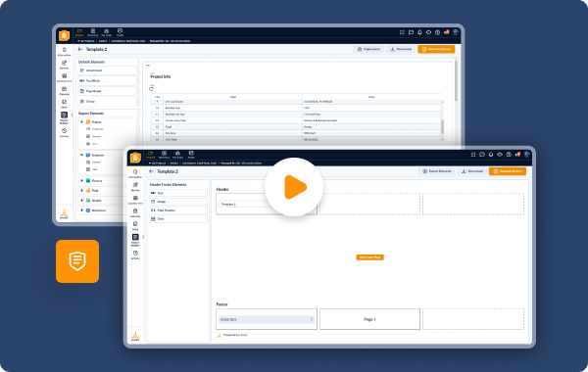Select the Text header footer element
This screenshot has width=588, height=372.
click(178, 193)
